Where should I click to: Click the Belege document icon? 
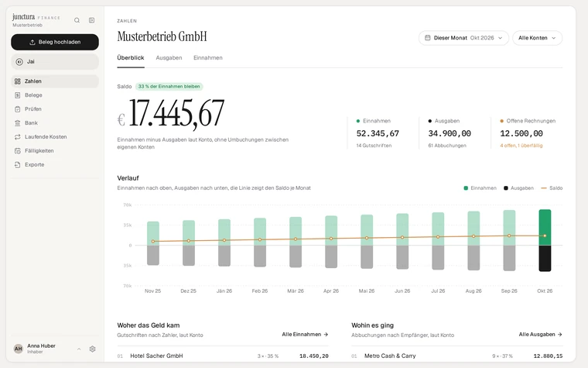click(17, 95)
